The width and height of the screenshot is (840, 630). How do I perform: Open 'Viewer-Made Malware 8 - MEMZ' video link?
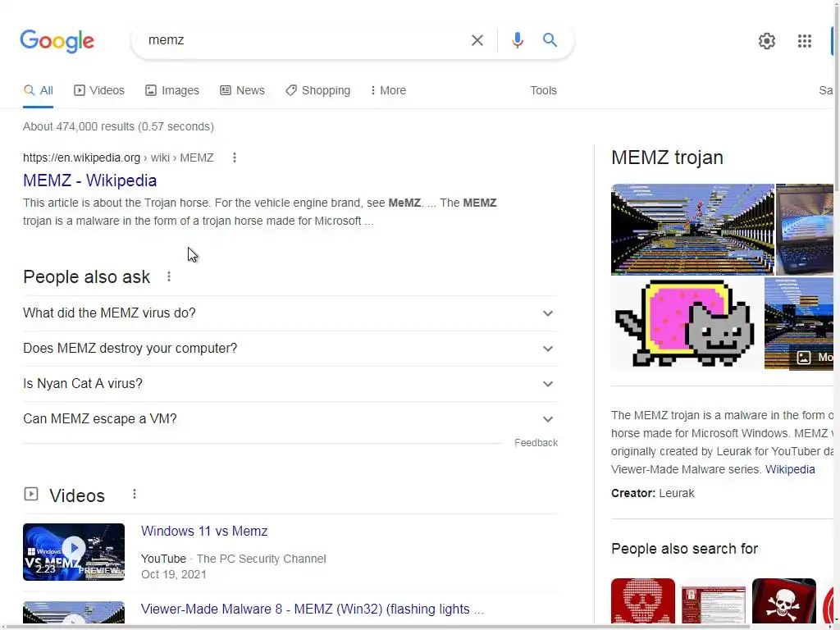tap(313, 609)
